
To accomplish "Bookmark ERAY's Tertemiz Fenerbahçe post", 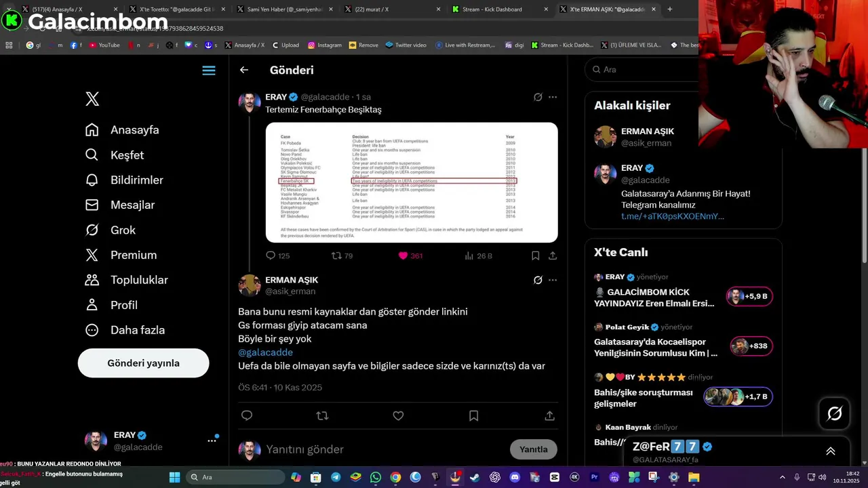I will tap(535, 256).
